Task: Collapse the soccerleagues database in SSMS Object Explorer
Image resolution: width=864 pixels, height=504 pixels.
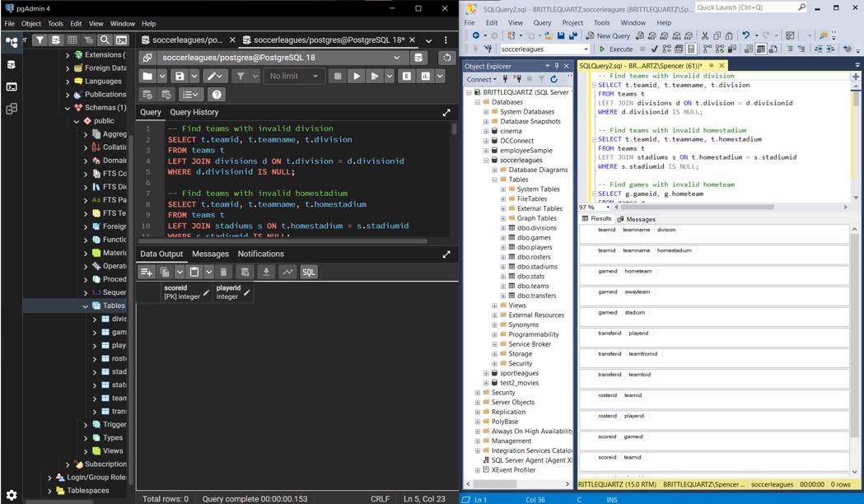Action: [x=486, y=161]
